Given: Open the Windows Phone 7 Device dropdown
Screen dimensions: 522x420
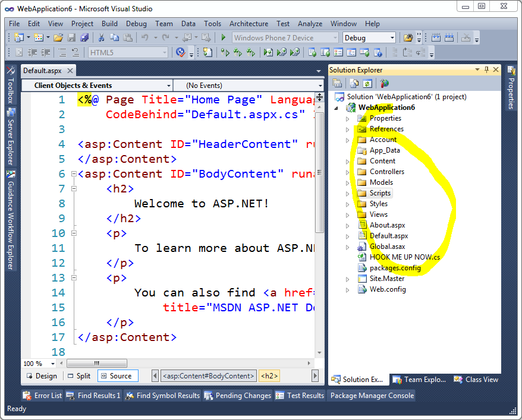Looking at the screenshot, I should (335, 38).
